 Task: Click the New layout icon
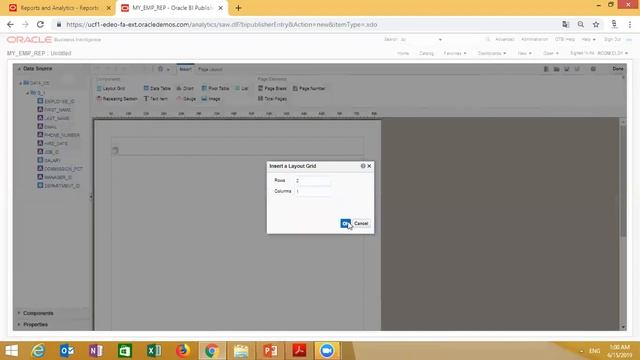(x=546, y=69)
